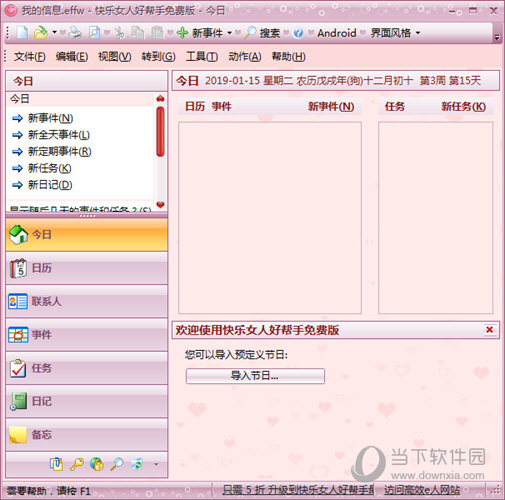Click the calendar icon beside 日历
Screen dimensions: 505x500
[x=18, y=268]
